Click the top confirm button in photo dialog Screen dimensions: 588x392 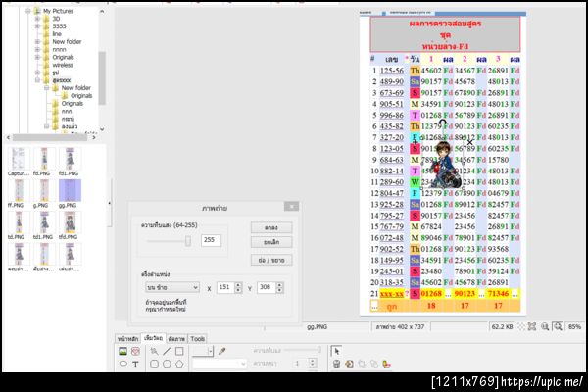[271, 227]
